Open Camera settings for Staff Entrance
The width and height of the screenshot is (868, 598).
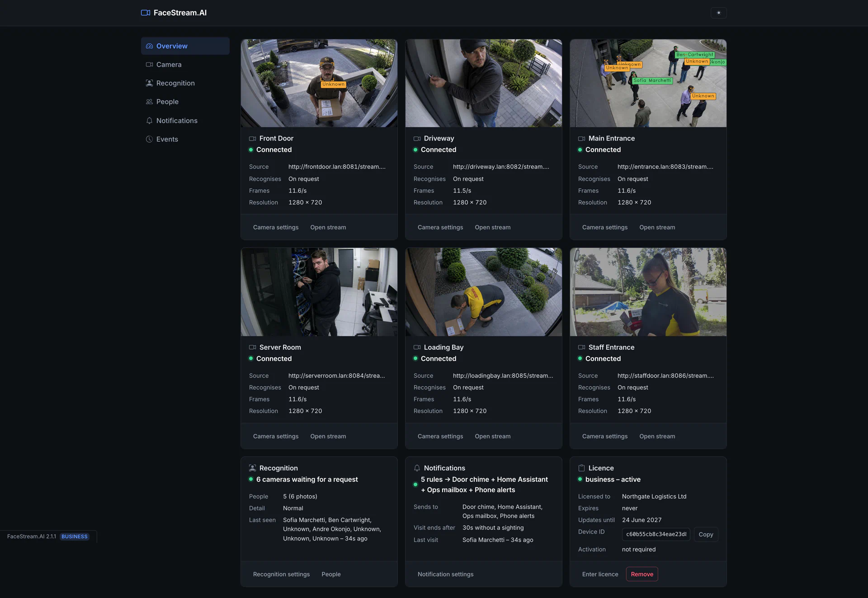pos(605,437)
